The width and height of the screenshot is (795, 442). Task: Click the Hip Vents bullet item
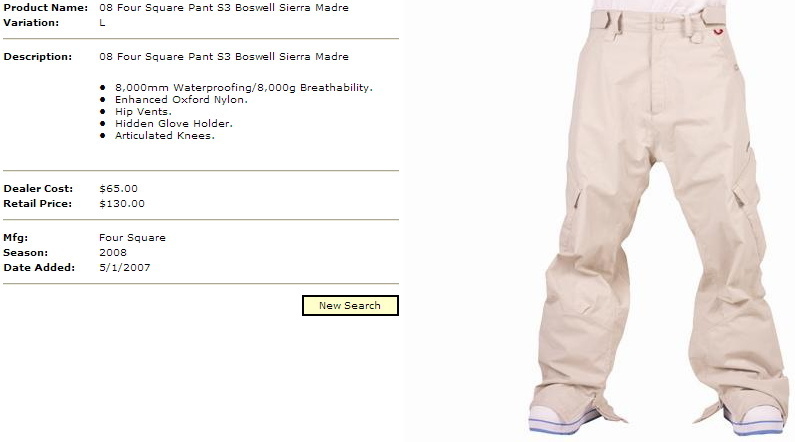(x=143, y=112)
